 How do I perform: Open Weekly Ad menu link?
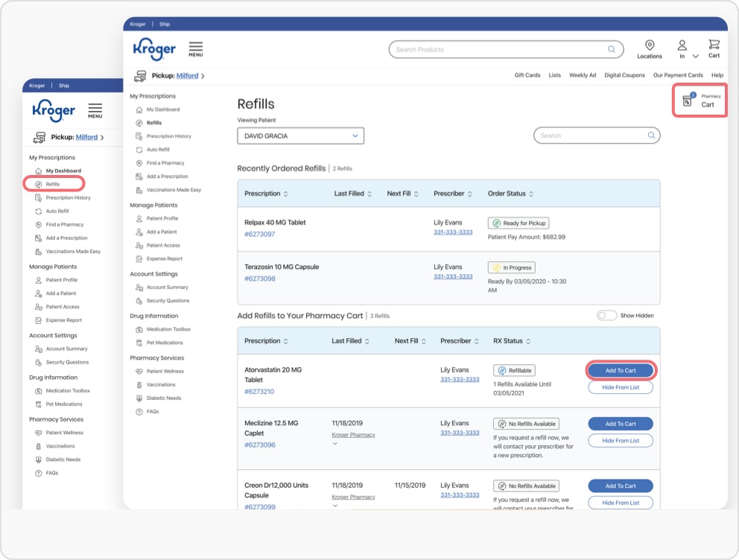(583, 75)
